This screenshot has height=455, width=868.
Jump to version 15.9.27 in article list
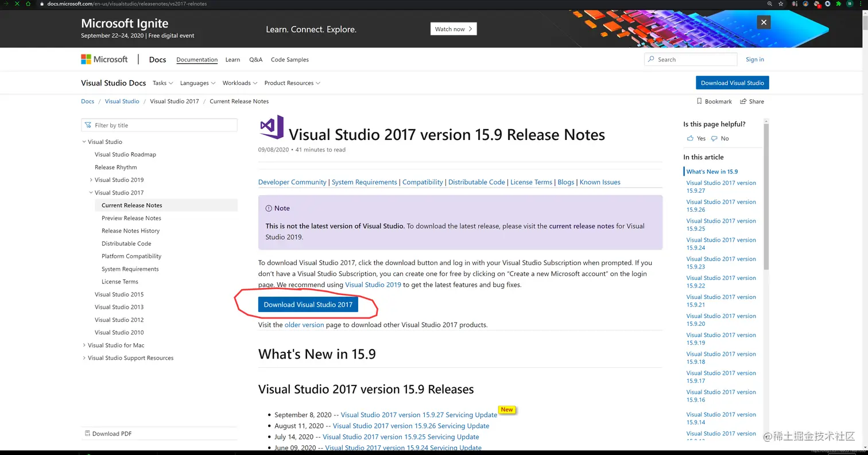coord(721,186)
